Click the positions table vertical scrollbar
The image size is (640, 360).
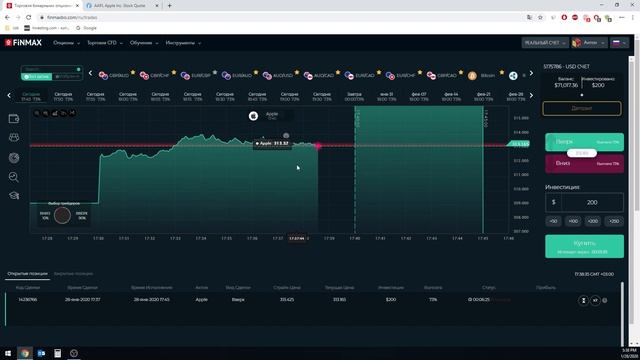(x=622, y=313)
